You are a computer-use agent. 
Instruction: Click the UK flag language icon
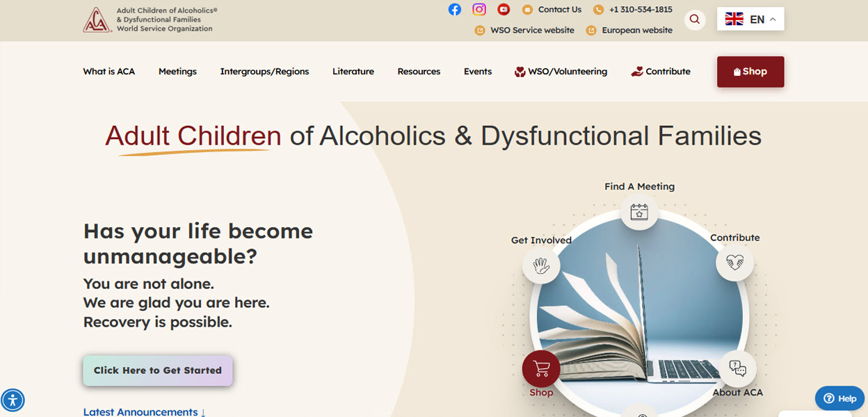(x=734, y=19)
